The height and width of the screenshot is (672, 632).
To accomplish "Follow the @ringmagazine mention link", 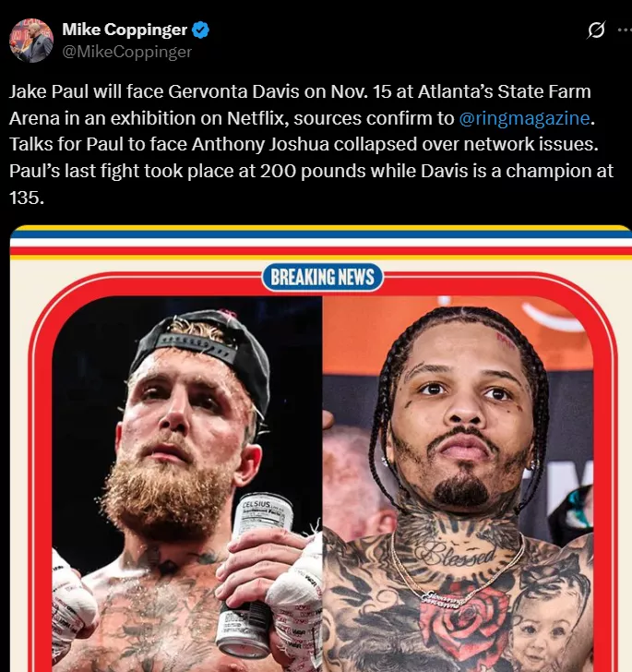I will (524, 118).
